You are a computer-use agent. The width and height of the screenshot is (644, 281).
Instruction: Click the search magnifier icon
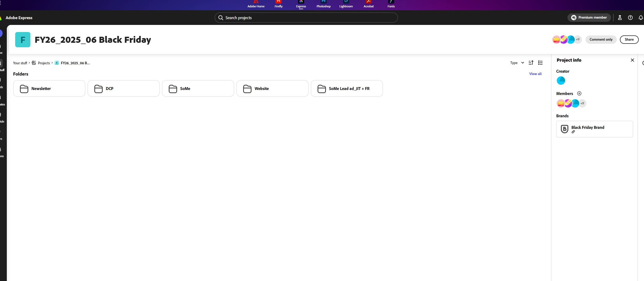coord(221,18)
